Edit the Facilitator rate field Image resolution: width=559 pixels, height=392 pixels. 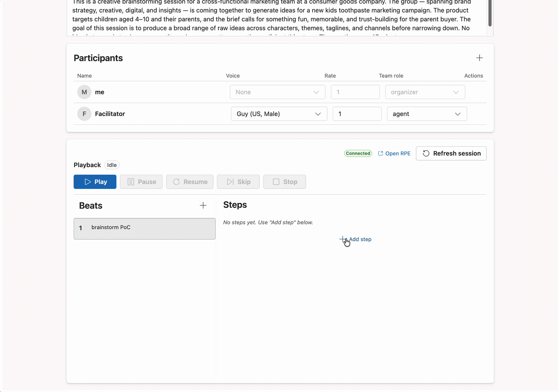[357, 114]
